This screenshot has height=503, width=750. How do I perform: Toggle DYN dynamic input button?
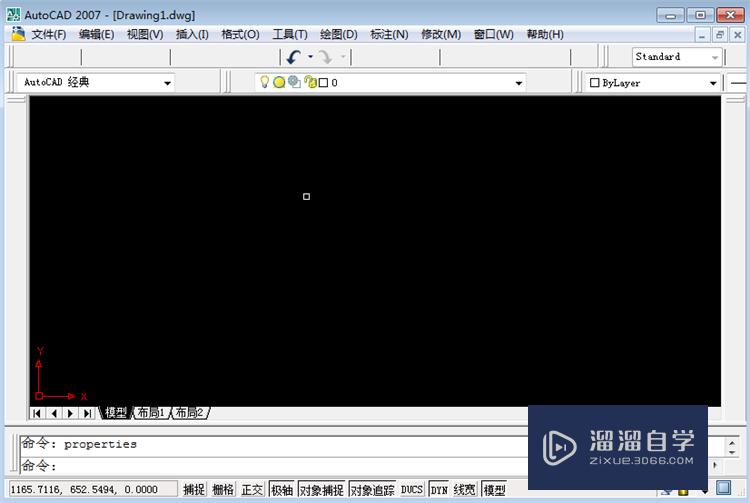click(439, 490)
